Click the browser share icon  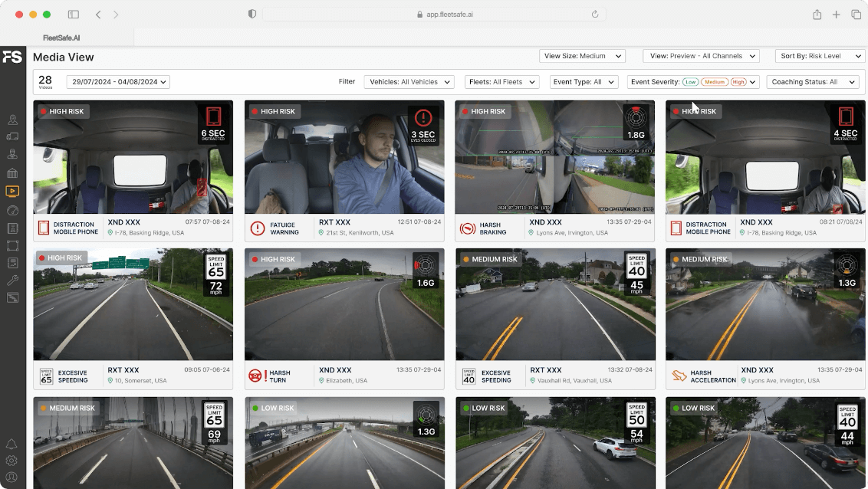pyautogui.click(x=817, y=15)
